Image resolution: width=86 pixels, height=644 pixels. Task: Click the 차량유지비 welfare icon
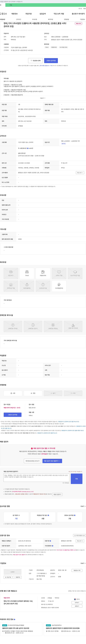[43, 274]
